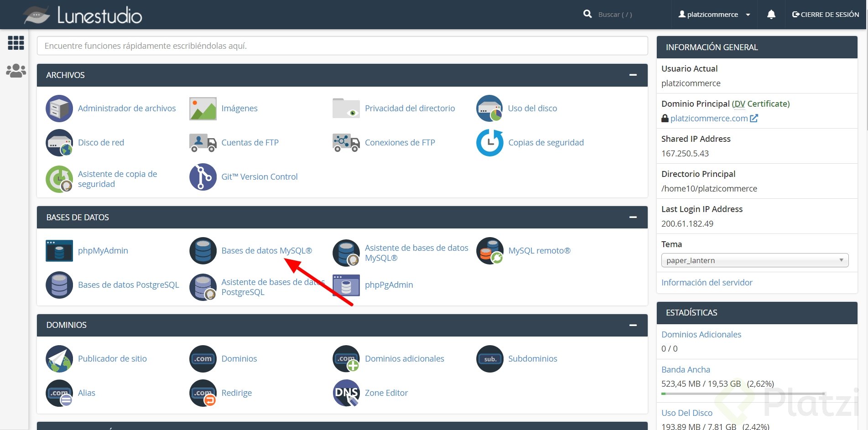868x430 pixels.
Task: Click the Git Version Control icon
Action: pyautogui.click(x=203, y=177)
